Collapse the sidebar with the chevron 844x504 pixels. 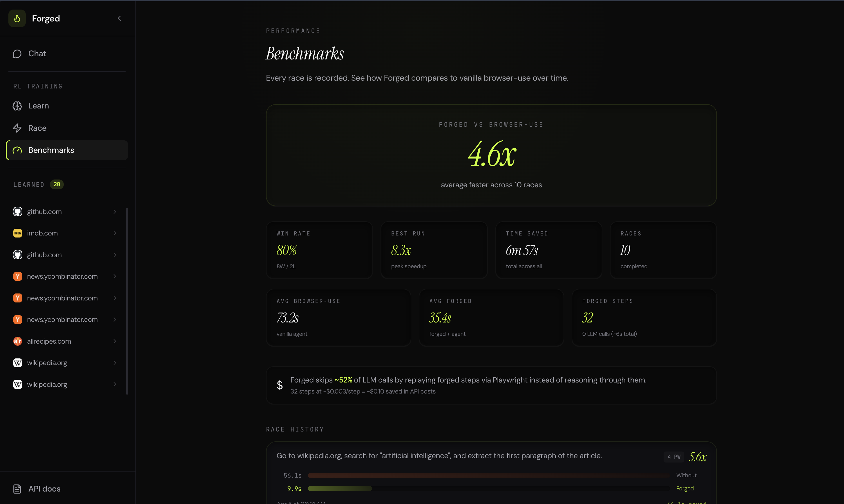(x=119, y=18)
